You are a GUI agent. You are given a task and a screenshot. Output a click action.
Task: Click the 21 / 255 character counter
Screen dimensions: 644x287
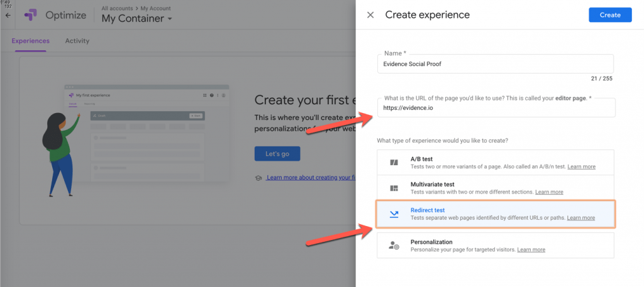click(601, 79)
